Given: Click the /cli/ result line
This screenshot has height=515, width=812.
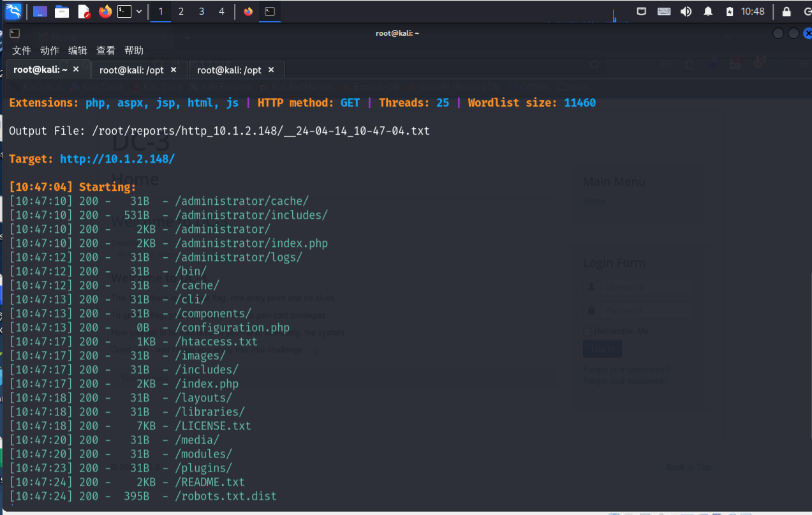Looking at the screenshot, I should tap(191, 299).
